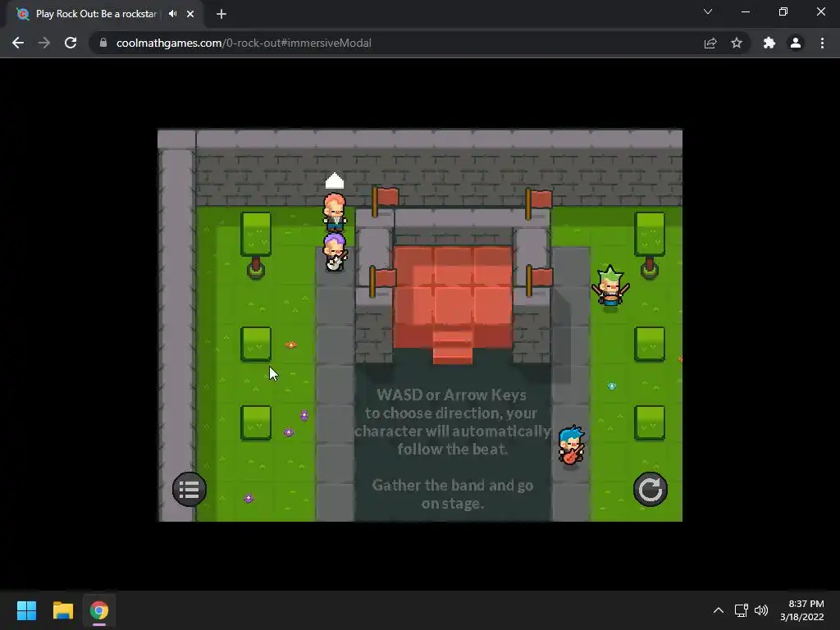Minimize the Chrome window
The height and width of the screenshot is (630, 840).
(x=745, y=11)
